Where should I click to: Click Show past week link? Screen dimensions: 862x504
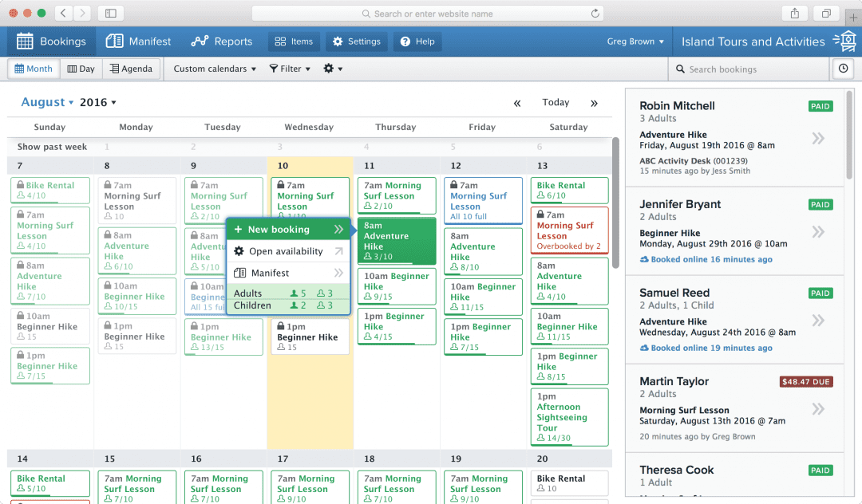point(53,147)
